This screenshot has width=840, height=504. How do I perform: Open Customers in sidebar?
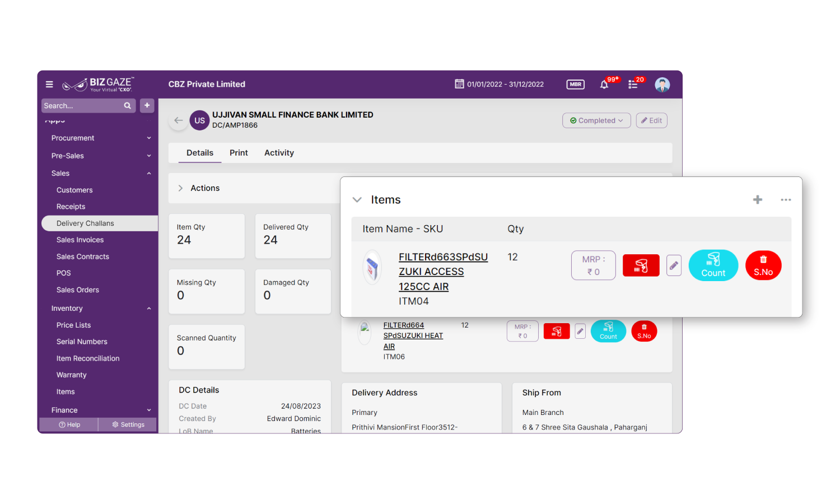click(x=74, y=190)
